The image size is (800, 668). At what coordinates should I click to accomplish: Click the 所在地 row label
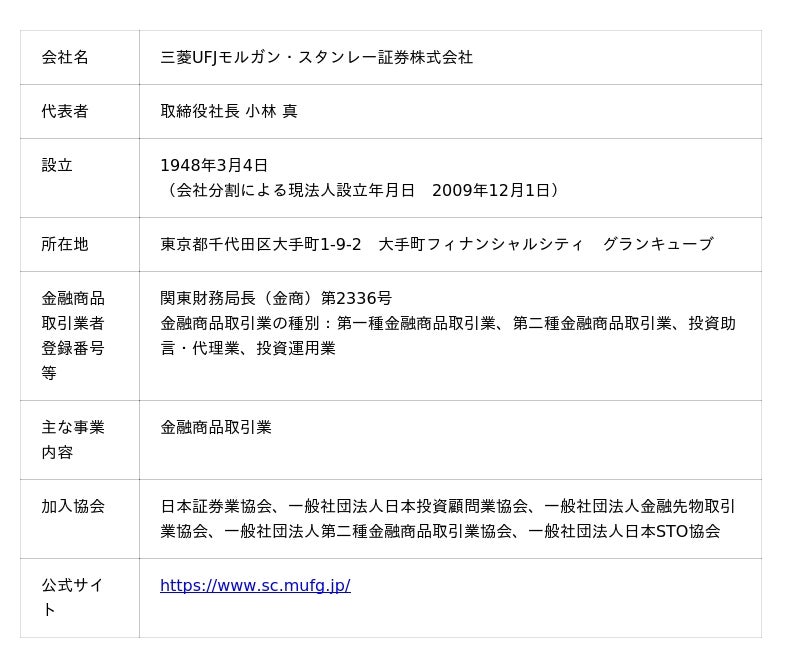click(65, 245)
